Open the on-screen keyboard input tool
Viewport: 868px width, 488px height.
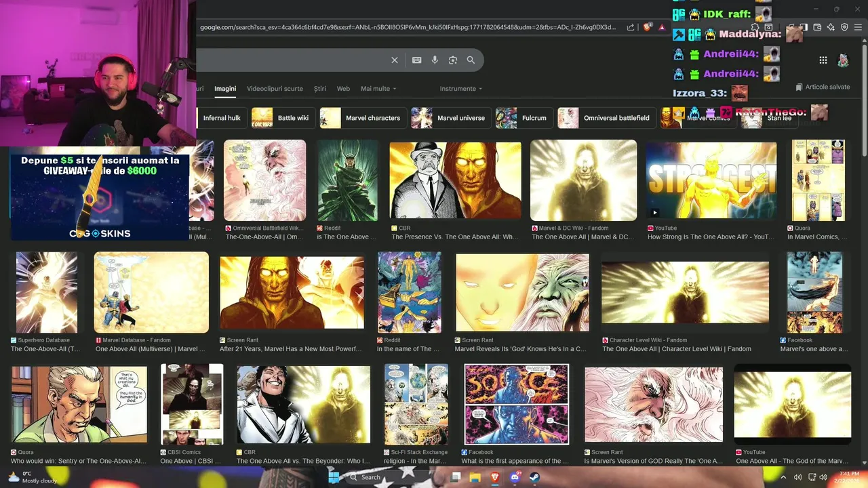[417, 60]
